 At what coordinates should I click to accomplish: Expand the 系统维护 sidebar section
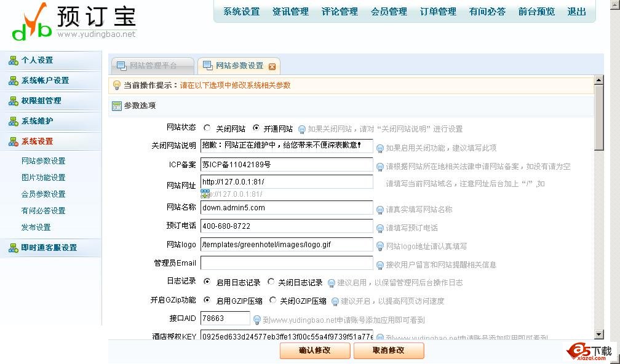point(51,121)
